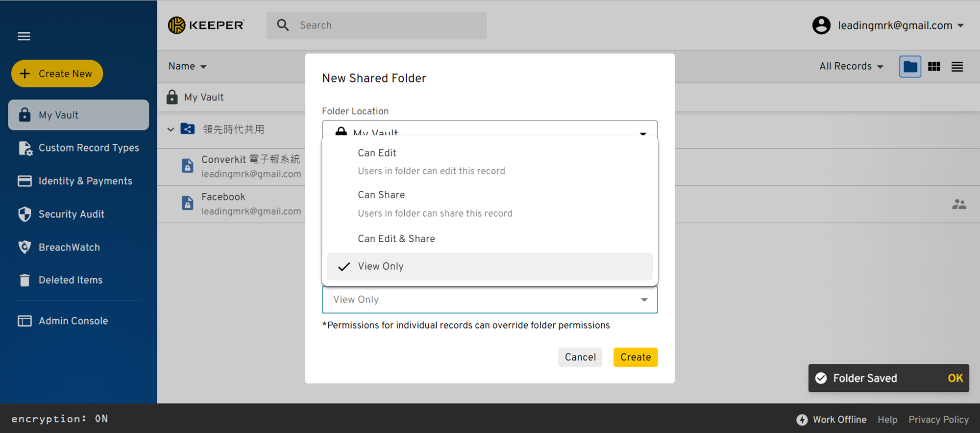Image resolution: width=980 pixels, height=433 pixels.
Task: Click the Work Offline lightning icon
Action: click(x=802, y=420)
